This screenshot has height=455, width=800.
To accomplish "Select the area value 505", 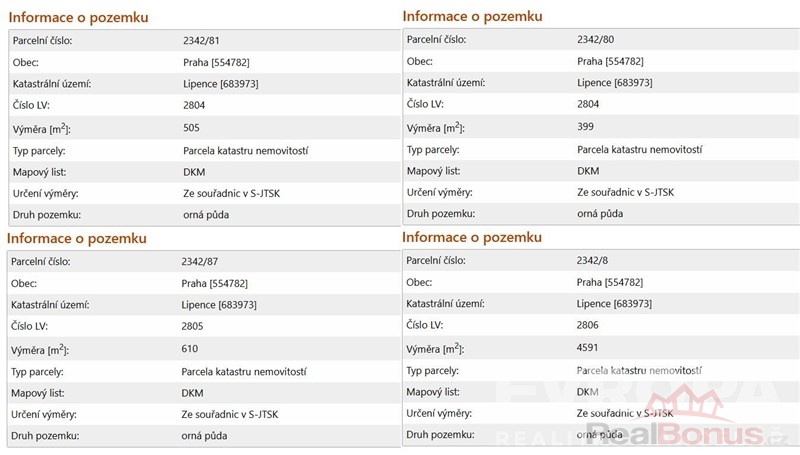I will click(191, 128).
